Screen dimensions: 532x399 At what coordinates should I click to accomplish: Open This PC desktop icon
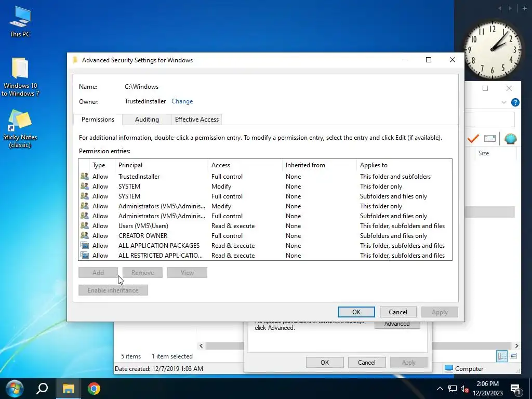point(20,21)
